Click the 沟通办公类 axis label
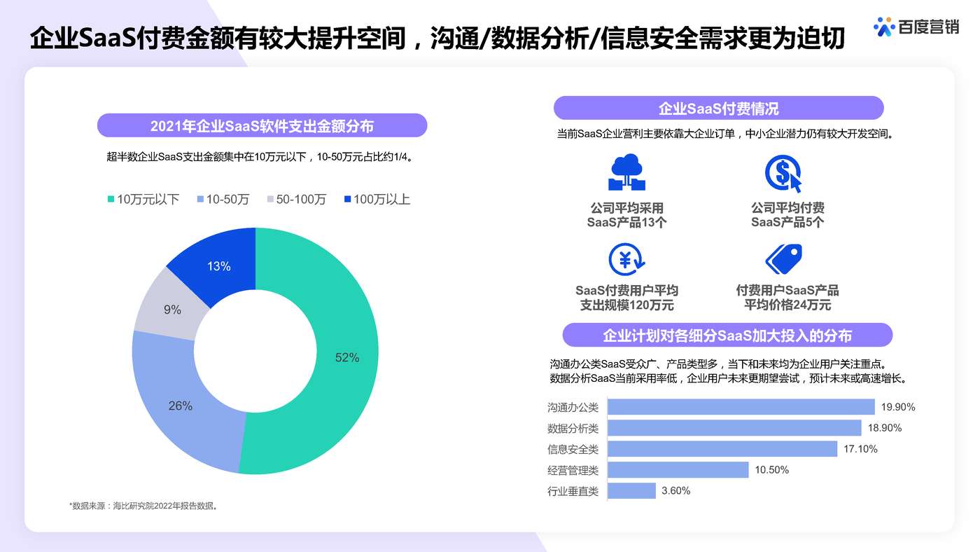Screen dimensions: 980x552 click(x=573, y=408)
